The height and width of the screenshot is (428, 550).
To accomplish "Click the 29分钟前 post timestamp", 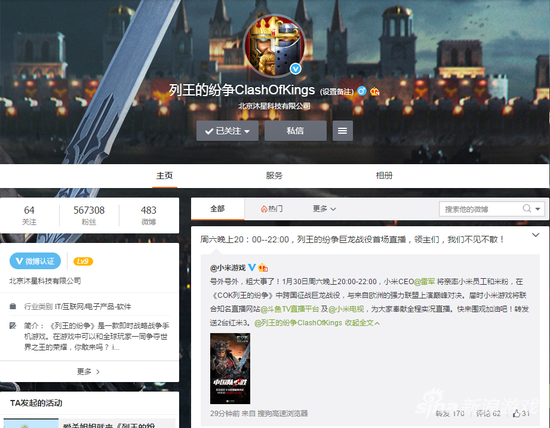I will coord(224,414).
